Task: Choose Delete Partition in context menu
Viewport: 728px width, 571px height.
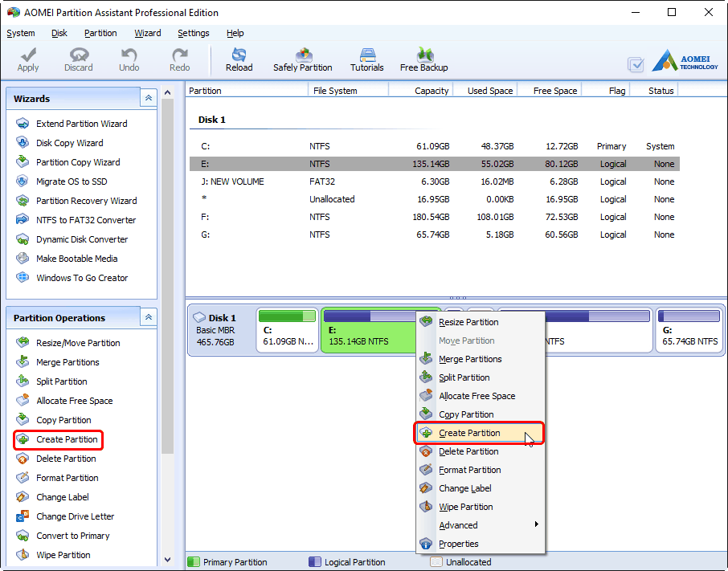Action: pos(480,451)
